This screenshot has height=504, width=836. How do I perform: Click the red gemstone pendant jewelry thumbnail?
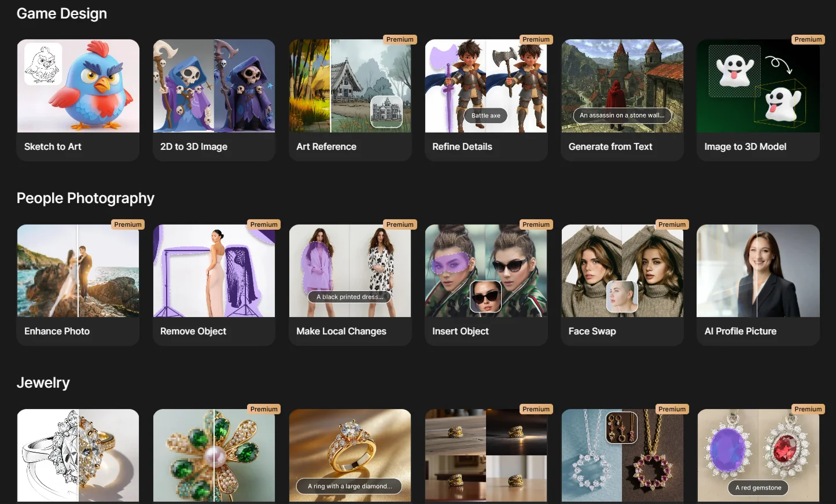758,455
